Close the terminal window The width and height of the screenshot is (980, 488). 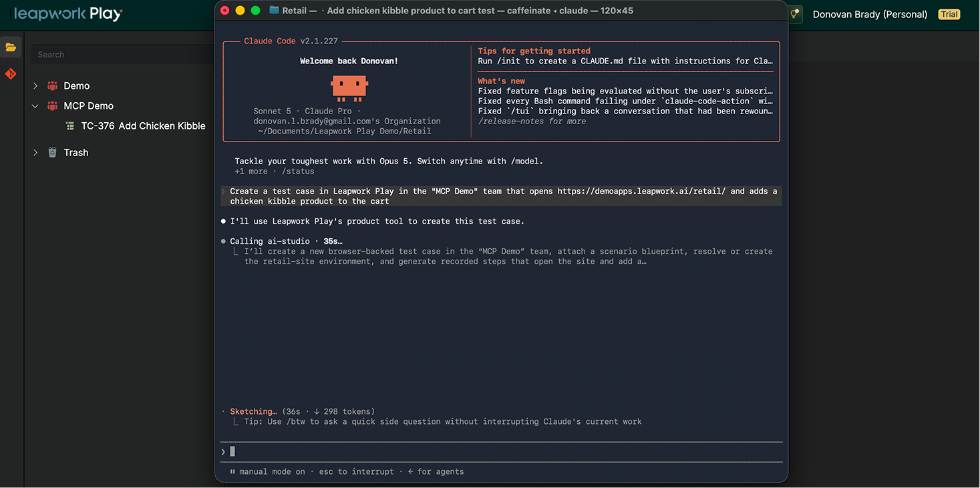click(x=224, y=10)
